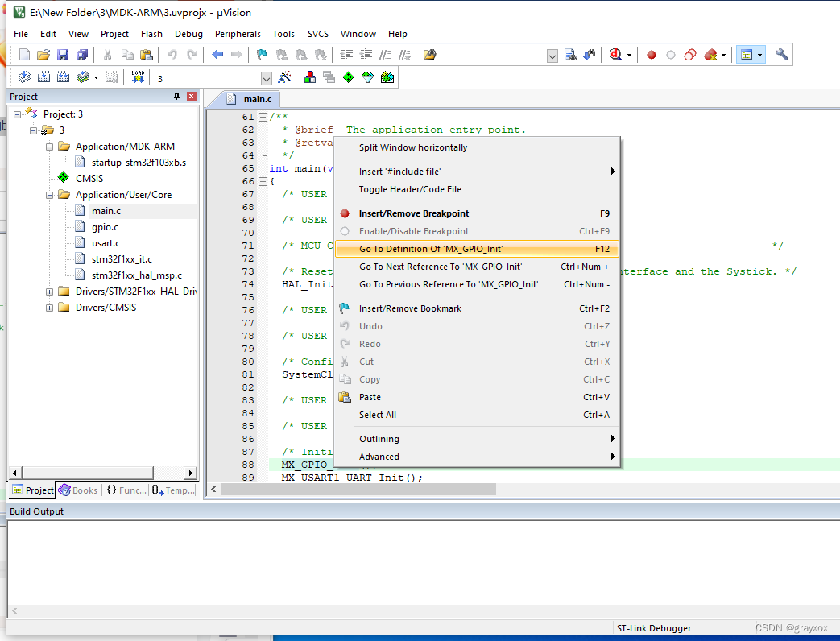Open the SVCS menu
Screen dimensions: 840x641
click(x=317, y=34)
